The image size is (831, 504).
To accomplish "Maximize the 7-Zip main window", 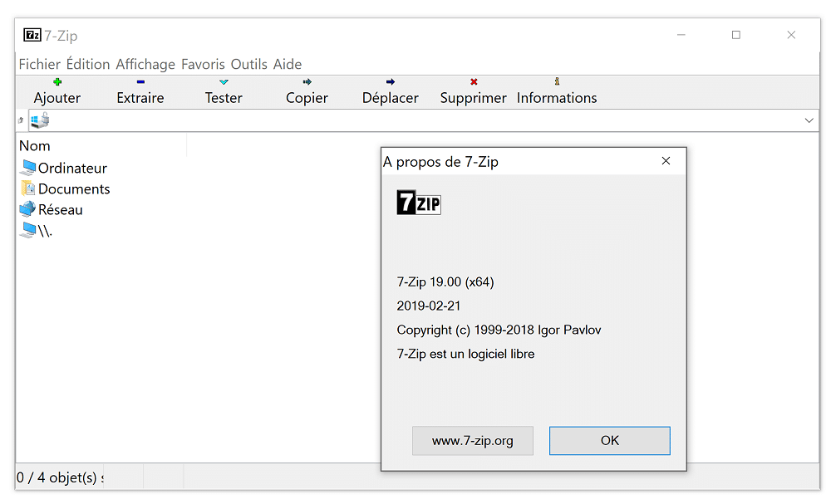I will click(736, 35).
